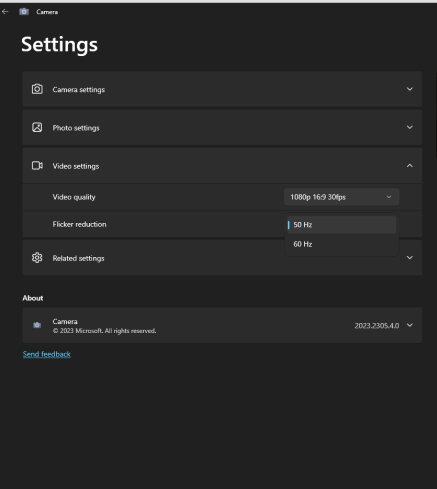Click the version number 2023.2305.4.0
437x489 pixels.
[377, 326]
